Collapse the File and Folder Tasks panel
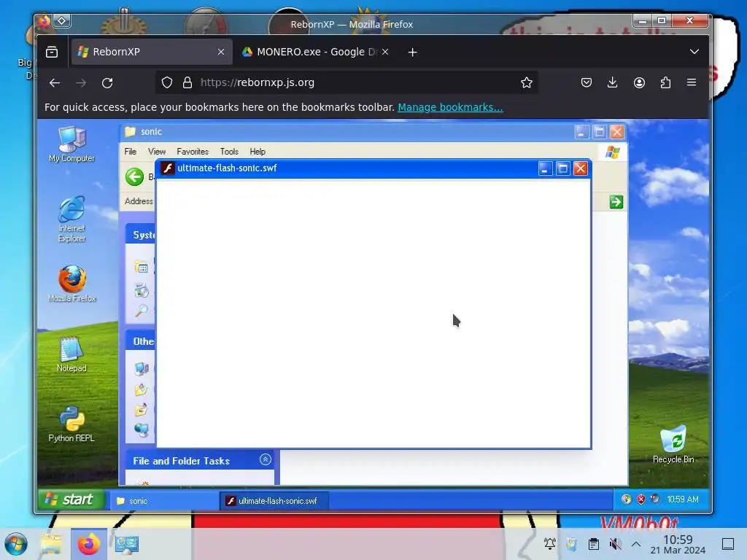Screen dimensions: 747x560 point(266,459)
